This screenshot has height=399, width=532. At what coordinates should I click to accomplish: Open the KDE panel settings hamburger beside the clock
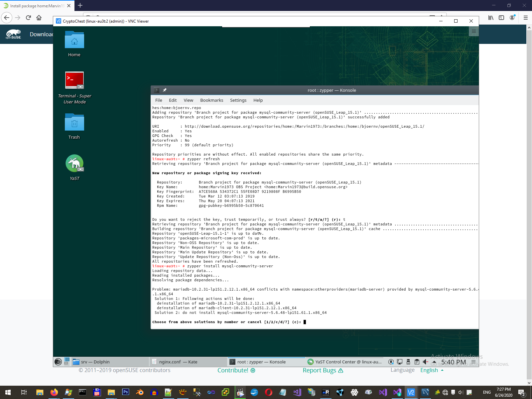click(473, 362)
